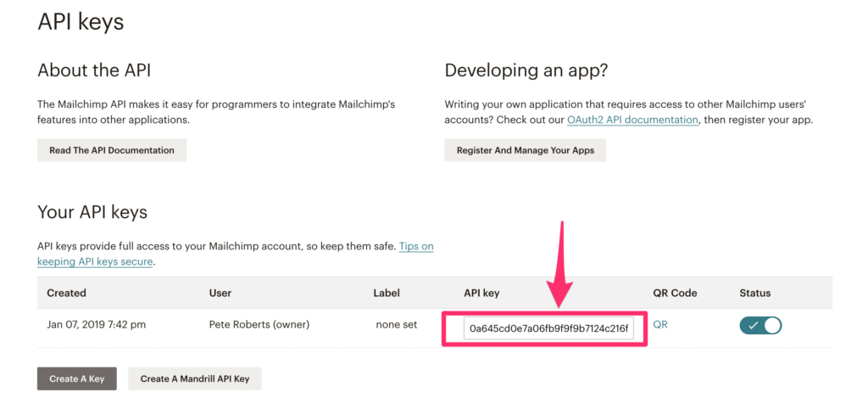
Task: Click the 'Your API keys' section heading
Action: (92, 212)
